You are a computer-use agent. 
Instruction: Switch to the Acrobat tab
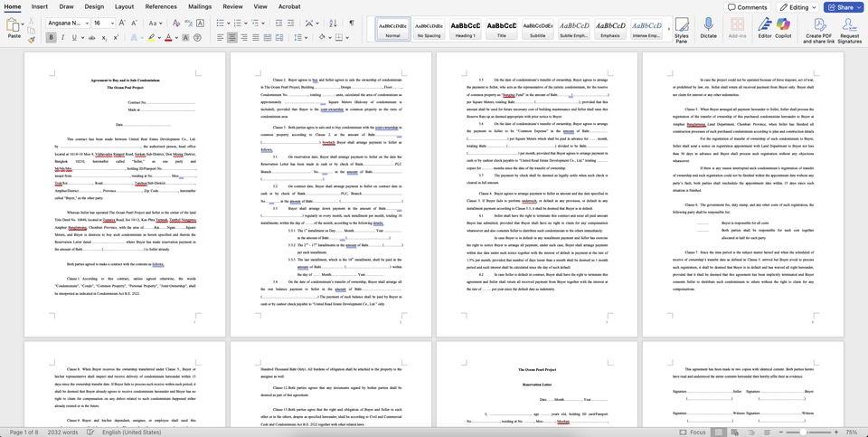tap(289, 6)
